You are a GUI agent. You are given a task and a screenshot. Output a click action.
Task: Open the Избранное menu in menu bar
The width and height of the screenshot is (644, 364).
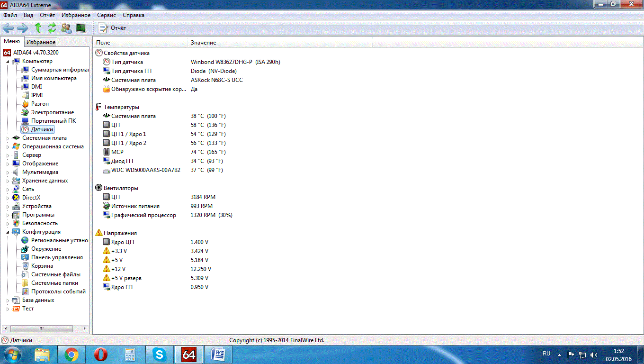pyautogui.click(x=76, y=15)
